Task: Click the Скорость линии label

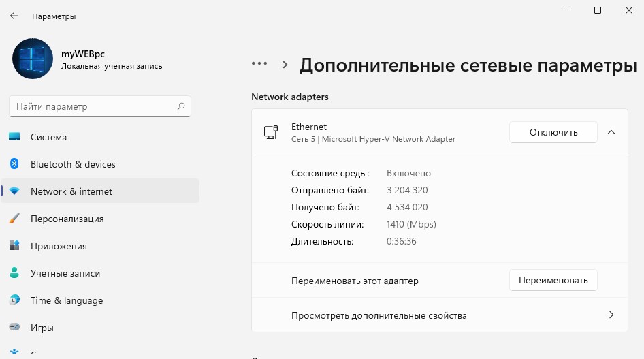Action: point(327,224)
